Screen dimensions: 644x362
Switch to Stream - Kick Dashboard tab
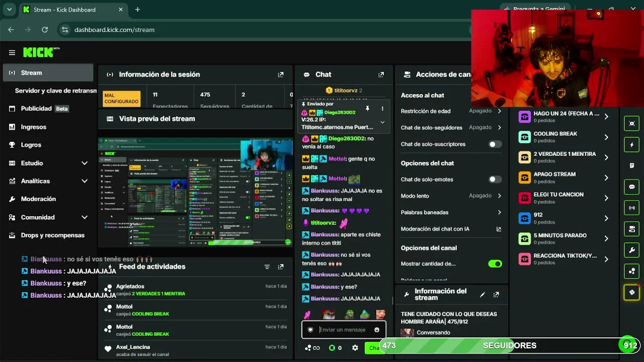(x=73, y=10)
